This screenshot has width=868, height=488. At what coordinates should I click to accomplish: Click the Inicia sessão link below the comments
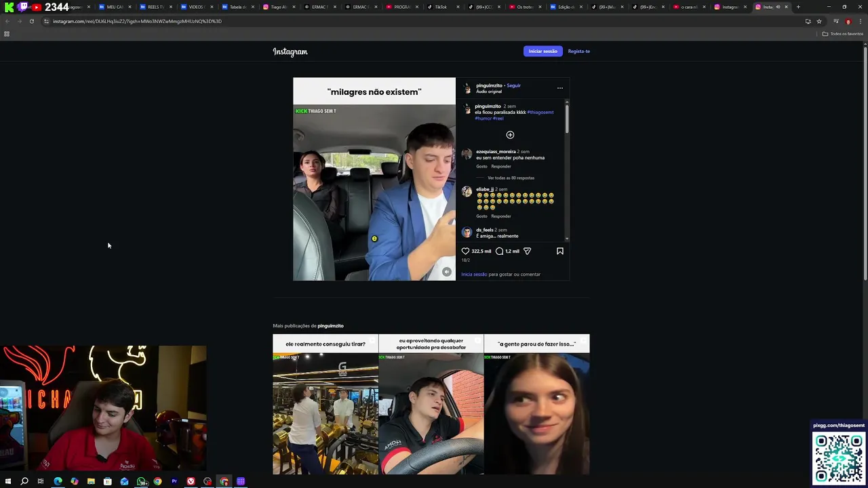click(x=474, y=274)
